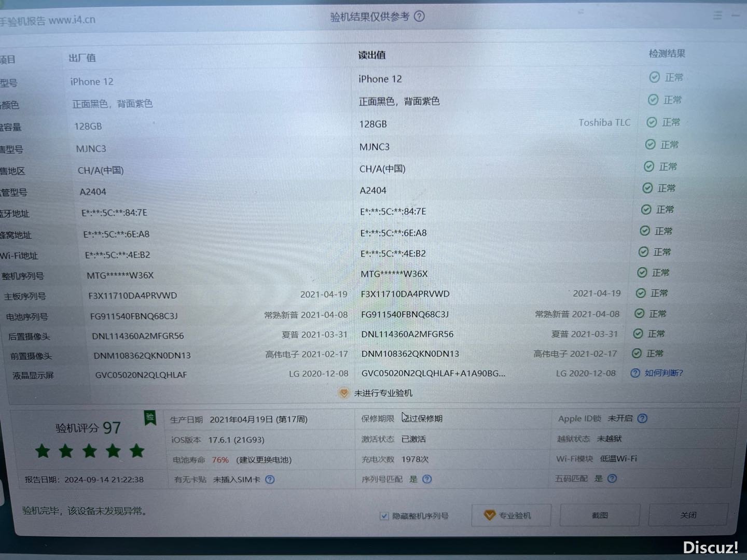Screen dimensions: 747x560
Task: Click the help icon beside 验机结果仅供参考
Action: tap(419, 16)
